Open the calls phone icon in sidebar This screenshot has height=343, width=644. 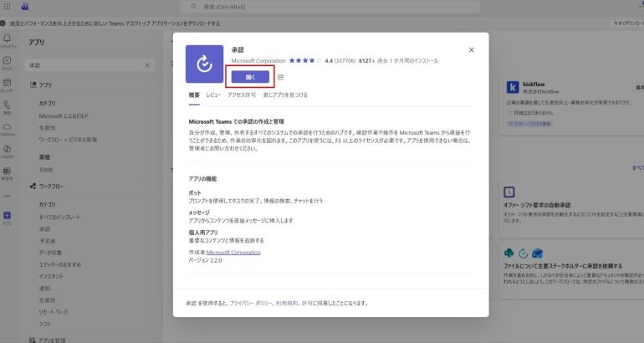tap(8, 106)
